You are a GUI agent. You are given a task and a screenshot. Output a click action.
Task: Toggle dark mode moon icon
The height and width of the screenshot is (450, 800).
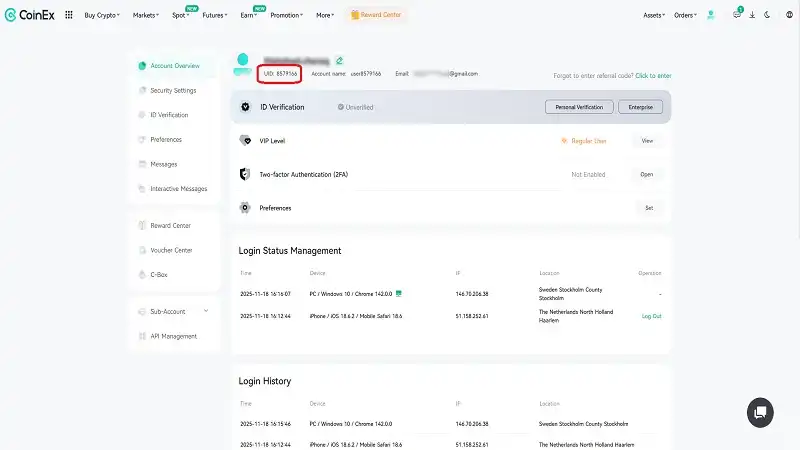(x=767, y=15)
